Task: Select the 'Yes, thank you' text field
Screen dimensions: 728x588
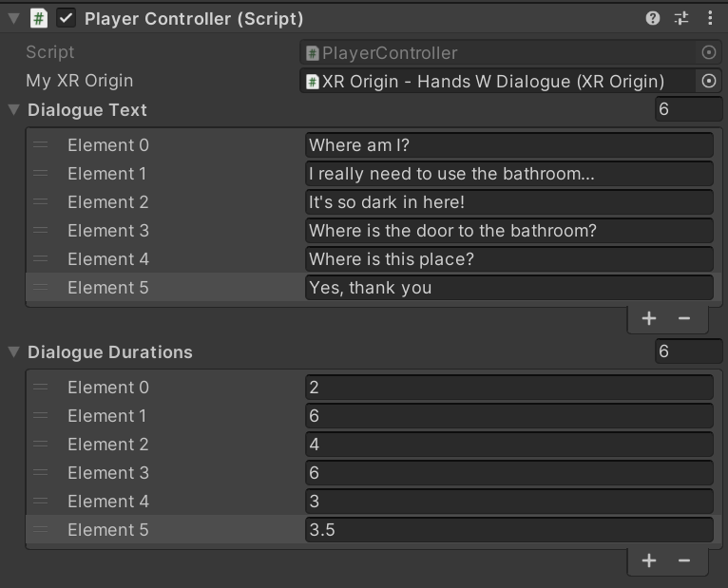Action: tap(508, 288)
